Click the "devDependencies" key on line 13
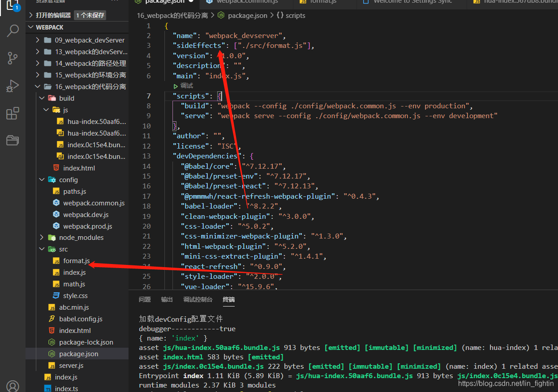 (207, 156)
